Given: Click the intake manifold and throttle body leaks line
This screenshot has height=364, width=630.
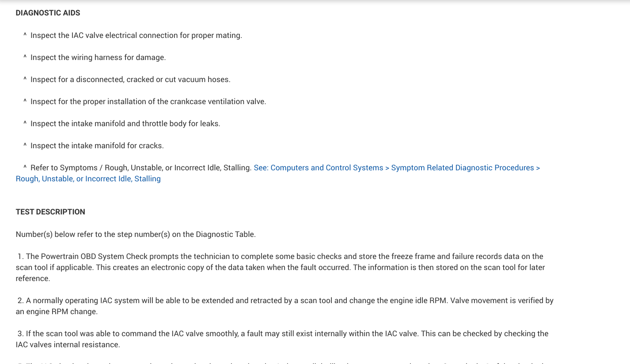Looking at the screenshot, I should pyautogui.click(x=125, y=124).
